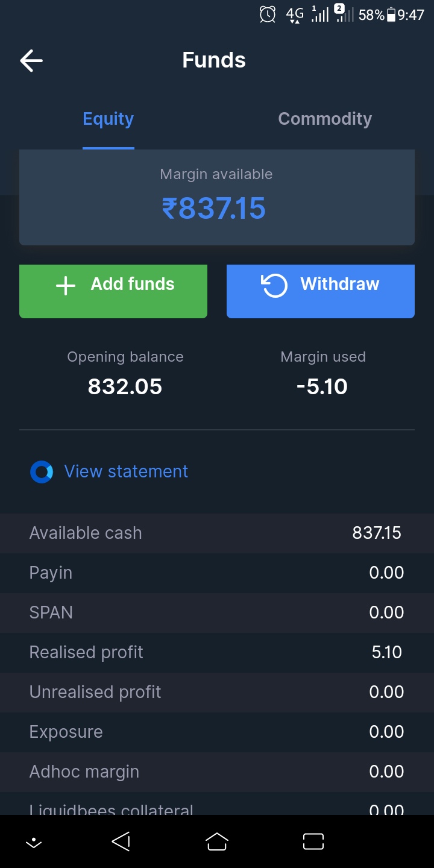434x868 pixels.
Task: Tap the battery status icon
Action: click(x=391, y=14)
